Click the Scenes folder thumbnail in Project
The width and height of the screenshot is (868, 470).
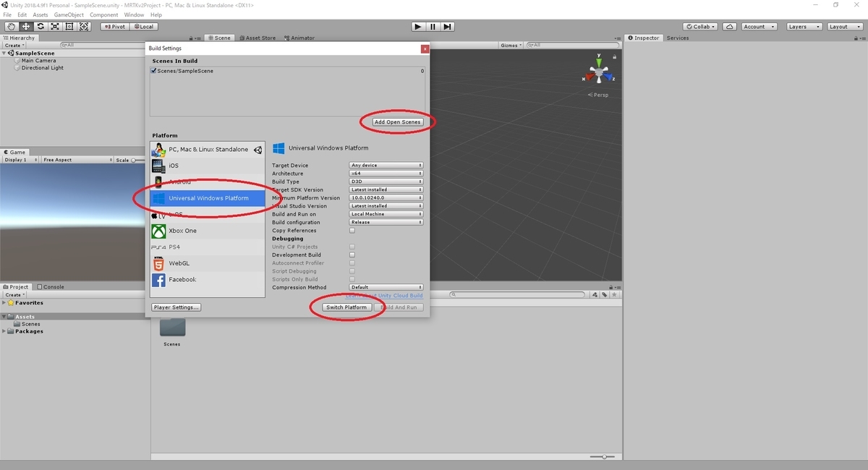pyautogui.click(x=172, y=328)
